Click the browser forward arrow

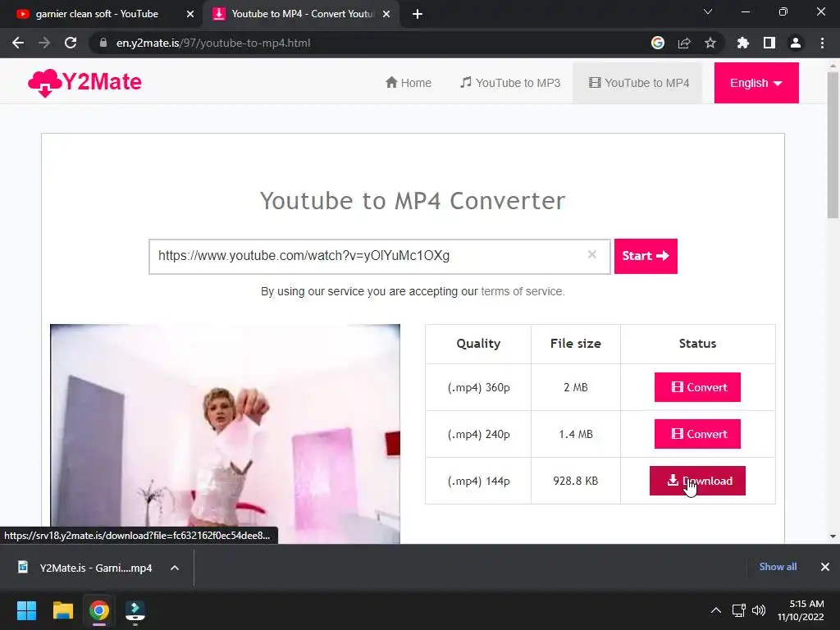[x=44, y=43]
